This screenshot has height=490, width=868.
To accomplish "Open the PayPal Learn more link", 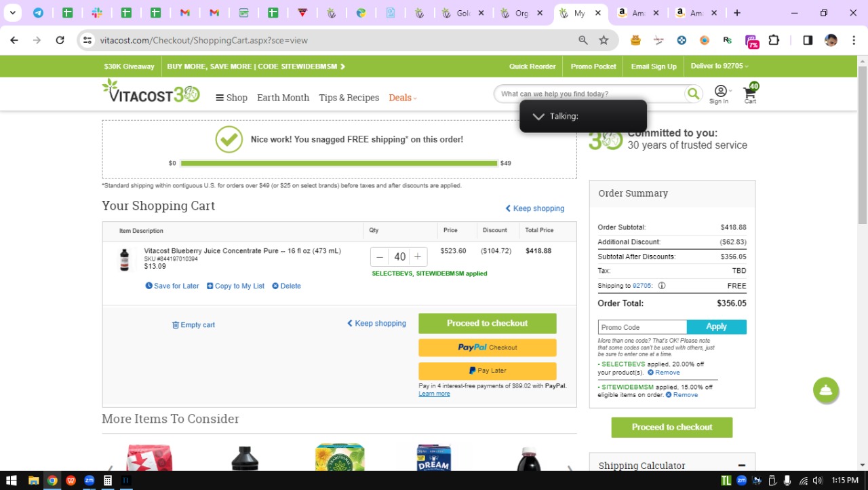I will tap(434, 394).
